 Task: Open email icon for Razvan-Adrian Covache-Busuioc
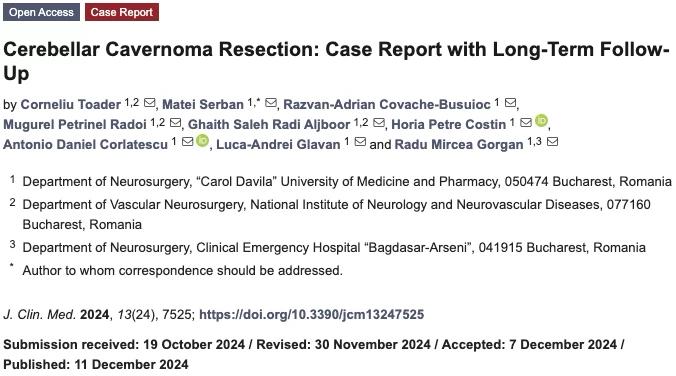coord(510,103)
